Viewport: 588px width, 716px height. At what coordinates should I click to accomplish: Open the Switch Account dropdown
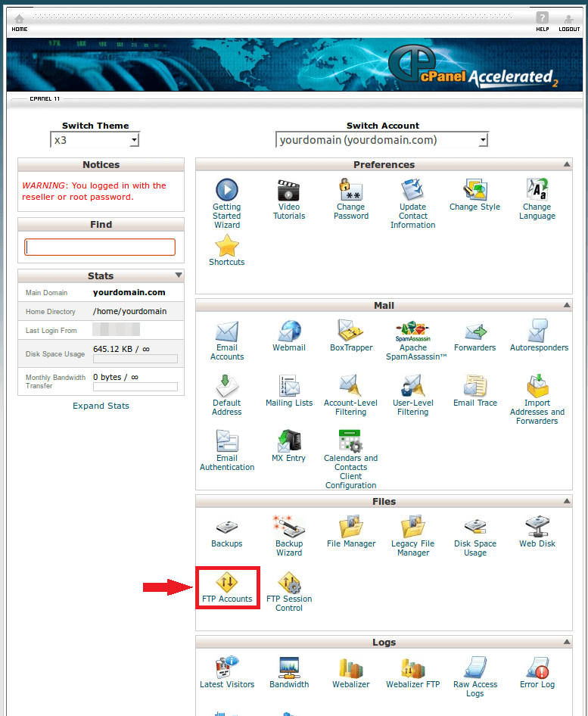tap(382, 140)
